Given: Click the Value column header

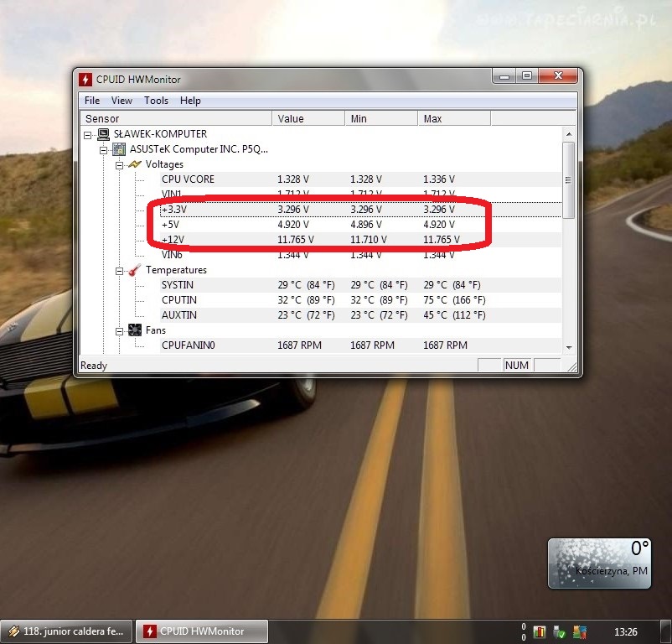Looking at the screenshot, I should pos(308,119).
